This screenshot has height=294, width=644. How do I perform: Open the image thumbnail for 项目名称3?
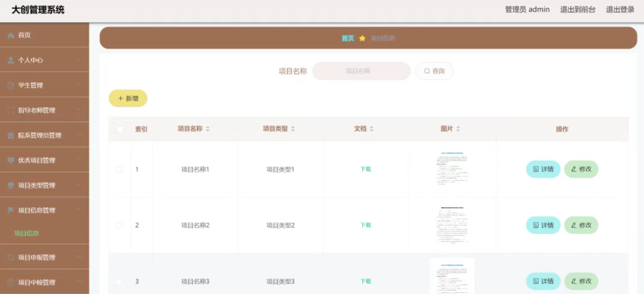click(x=452, y=276)
